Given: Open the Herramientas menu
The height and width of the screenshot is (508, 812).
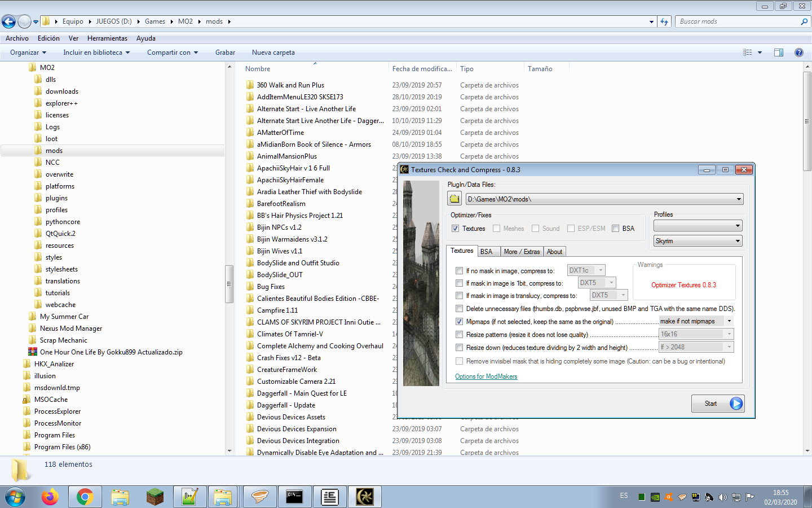Looking at the screenshot, I should click(107, 38).
